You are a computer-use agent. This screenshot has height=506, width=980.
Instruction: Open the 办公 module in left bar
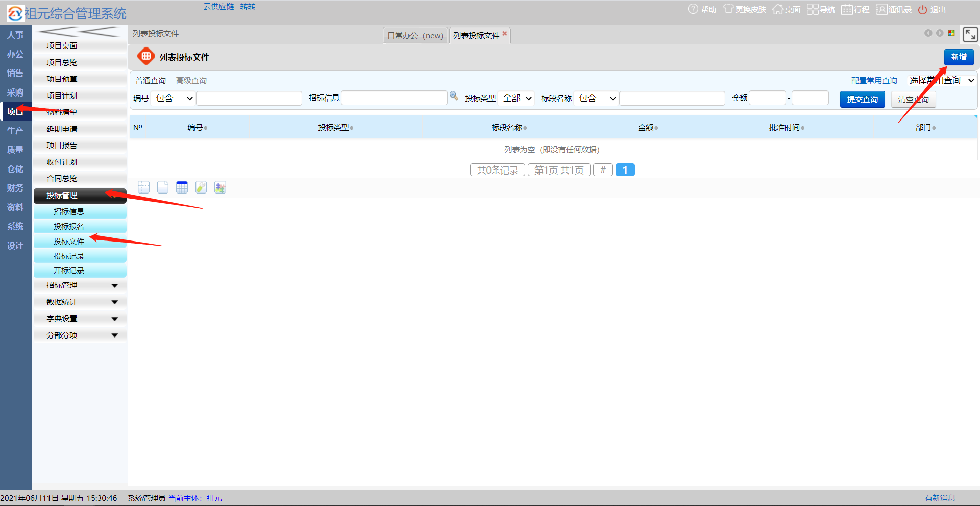click(x=15, y=54)
